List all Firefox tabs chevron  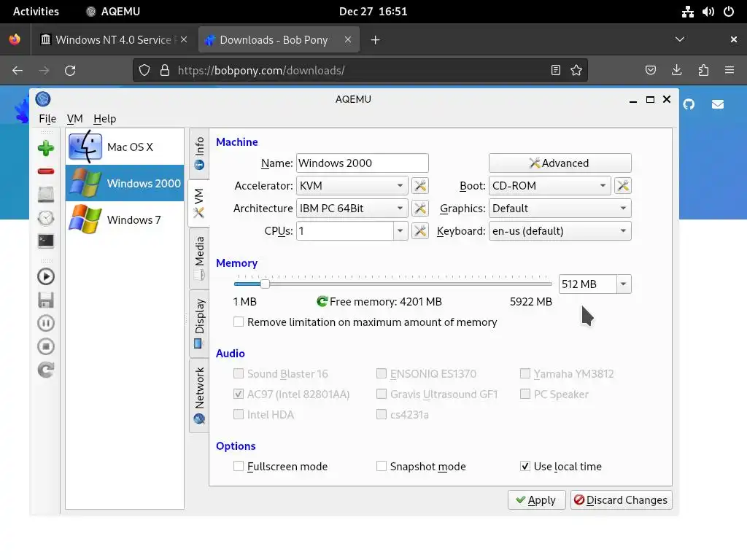(680, 39)
